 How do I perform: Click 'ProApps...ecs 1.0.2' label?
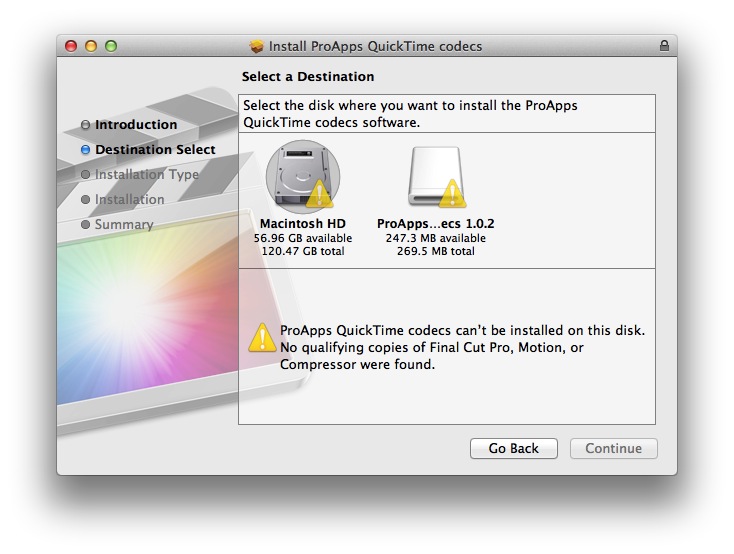pyautogui.click(x=436, y=223)
